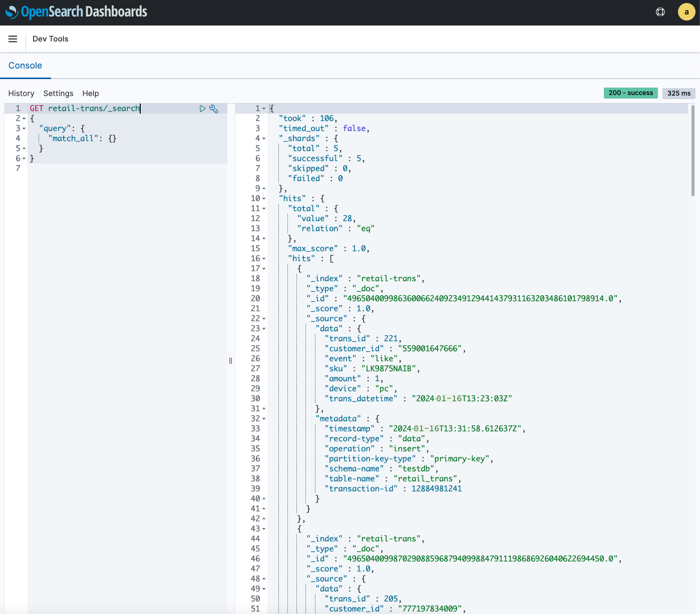
Task: Run the request with play icon
Action: (202, 109)
